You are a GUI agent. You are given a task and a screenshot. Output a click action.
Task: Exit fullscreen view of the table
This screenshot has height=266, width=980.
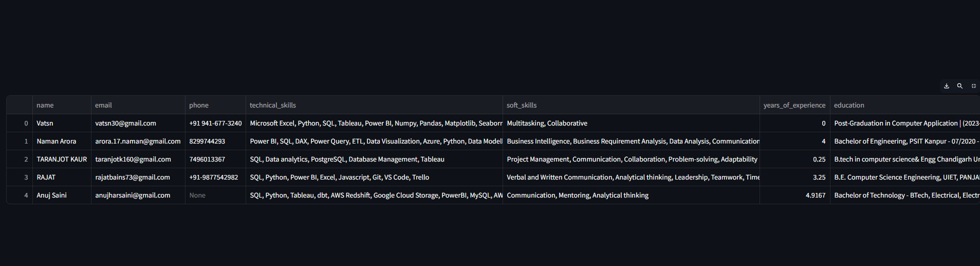973,86
